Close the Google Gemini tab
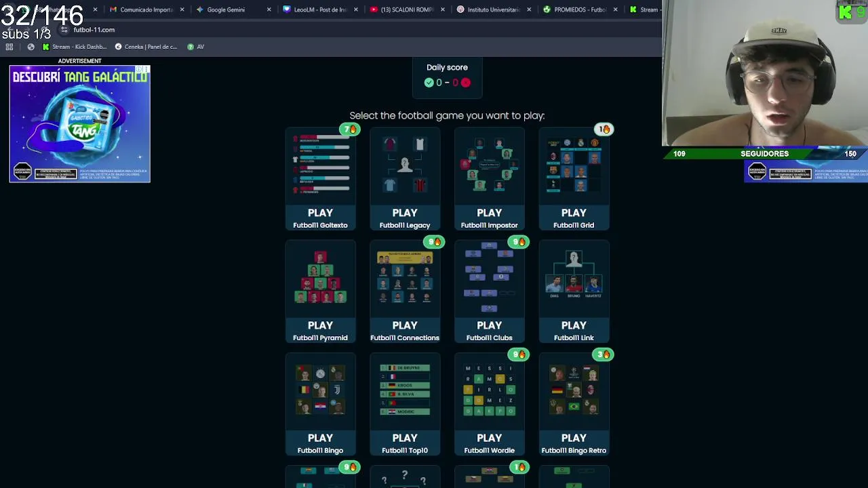 269,9
